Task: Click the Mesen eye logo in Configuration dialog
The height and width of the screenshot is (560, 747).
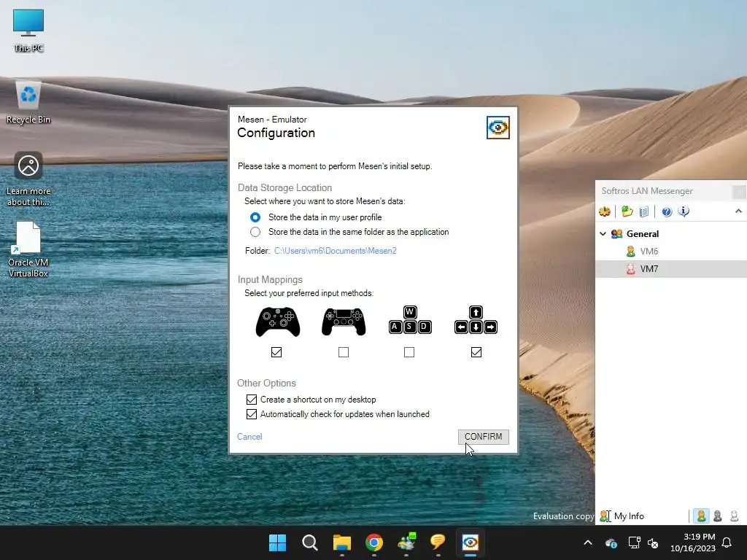Action: pos(498,128)
